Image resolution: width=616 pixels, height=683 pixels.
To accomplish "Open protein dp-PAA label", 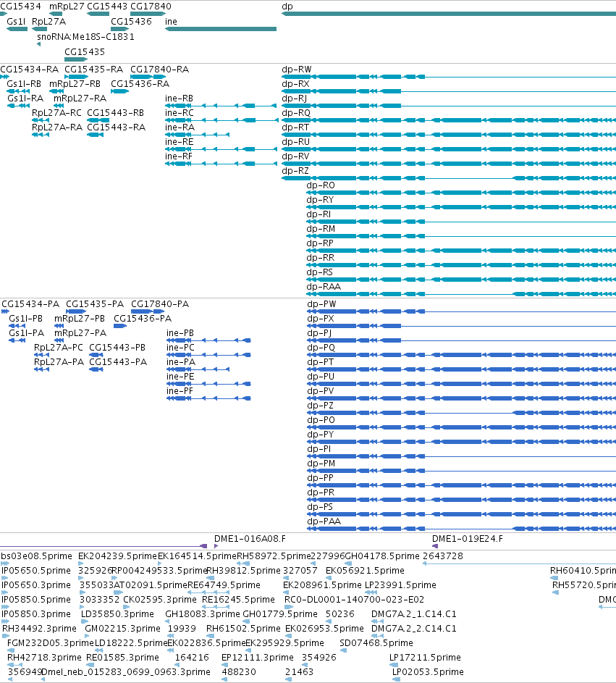I will point(324,521).
